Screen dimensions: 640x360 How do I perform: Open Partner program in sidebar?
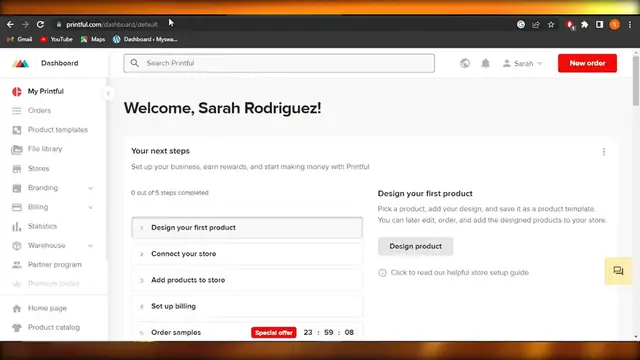point(55,265)
